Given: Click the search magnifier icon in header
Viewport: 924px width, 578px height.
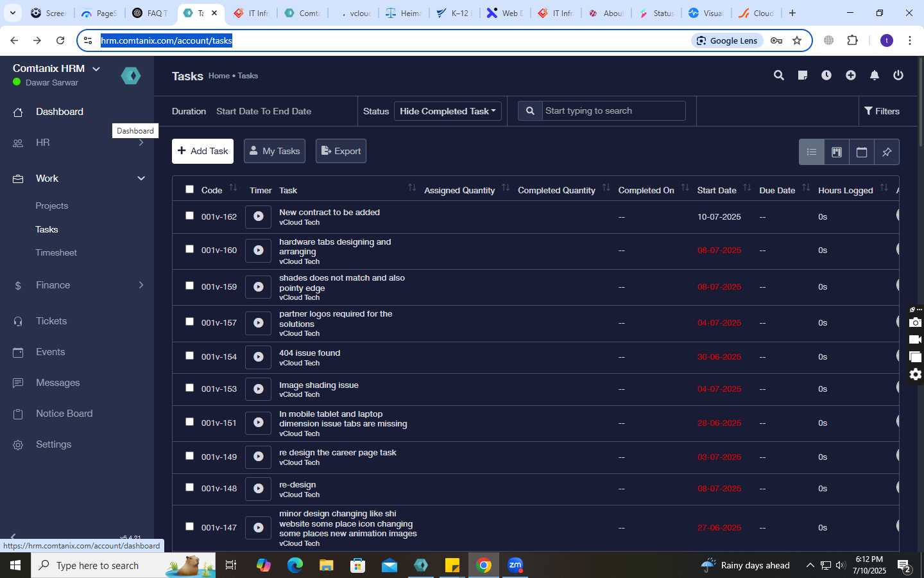Looking at the screenshot, I should (779, 75).
